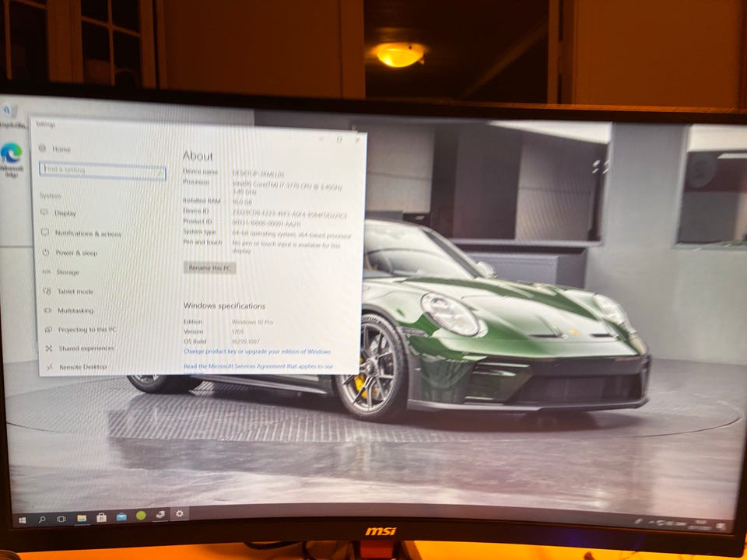Click the 64-bit operating system text

(292, 235)
